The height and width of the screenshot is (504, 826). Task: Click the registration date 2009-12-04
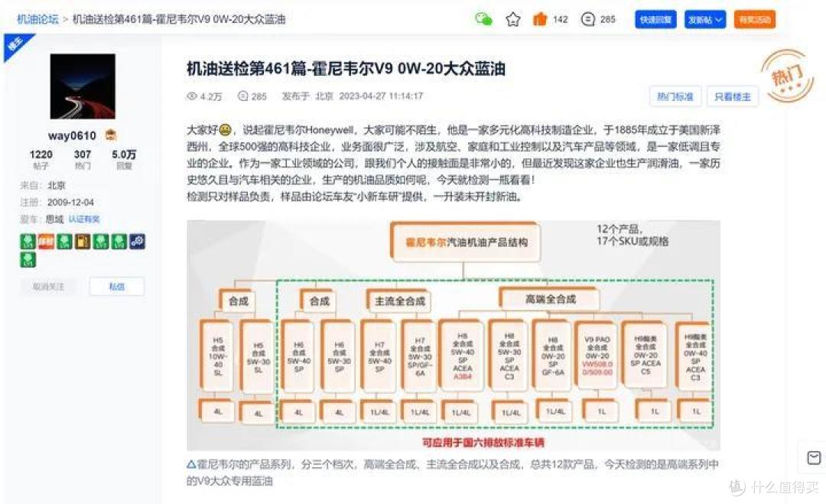click(x=70, y=202)
